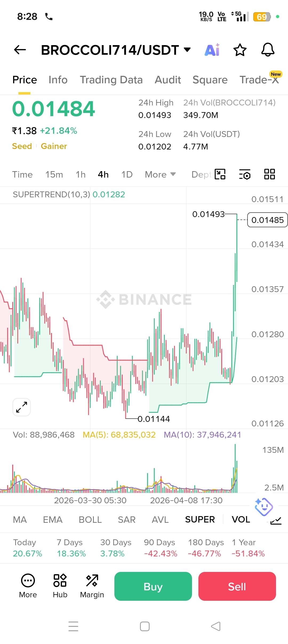288x644 pixels.
Task: Tap the 24h Low value 0.01202
Action: [155, 147]
